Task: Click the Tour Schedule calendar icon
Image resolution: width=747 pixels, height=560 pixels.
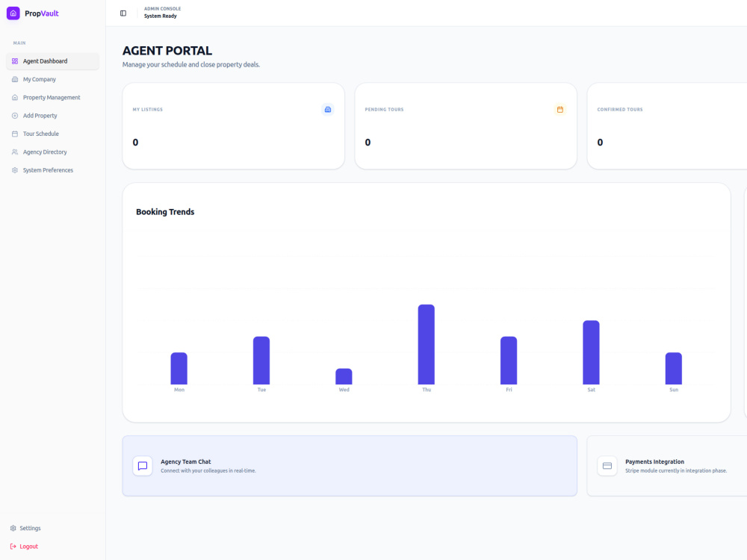Action: [15, 134]
